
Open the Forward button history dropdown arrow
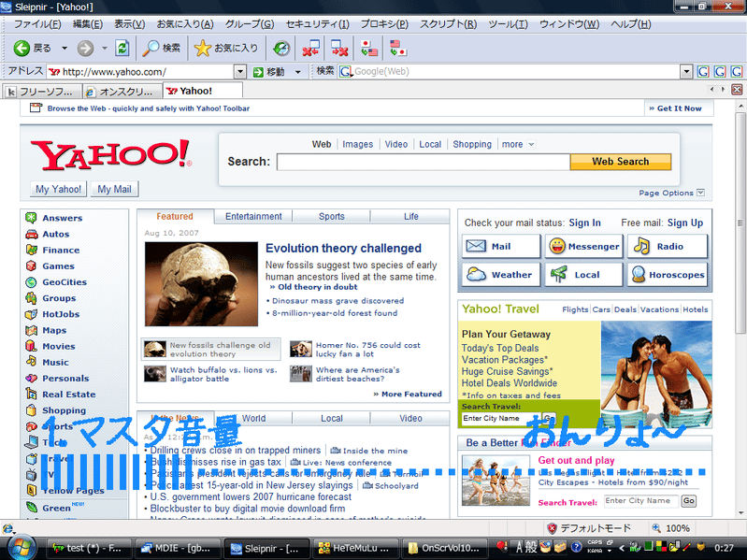tap(105, 48)
